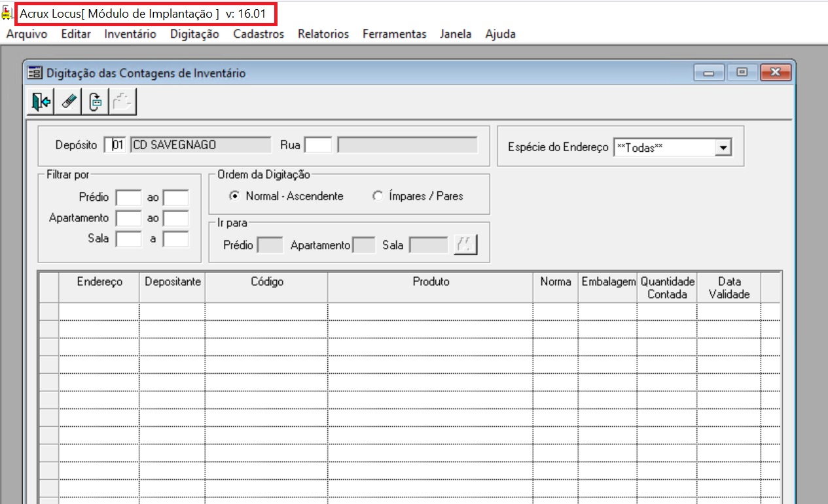Click the Quantidade Contada column header
This screenshot has height=504, width=828.
[667, 287]
